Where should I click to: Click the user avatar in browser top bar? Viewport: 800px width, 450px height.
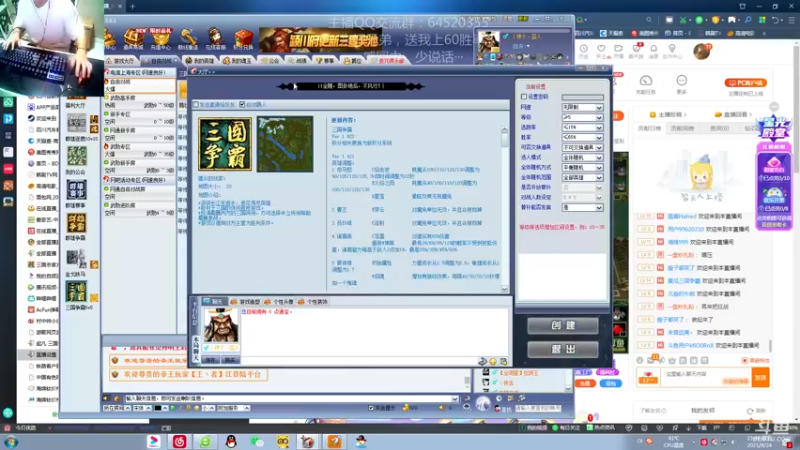pos(702,51)
